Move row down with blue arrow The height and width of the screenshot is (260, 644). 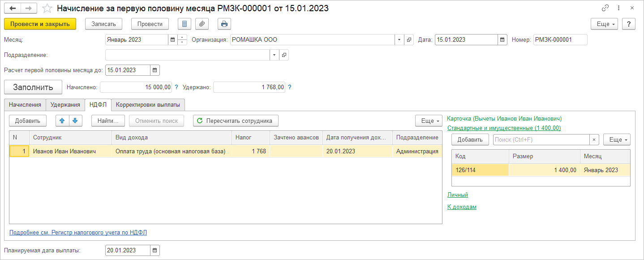coord(75,121)
